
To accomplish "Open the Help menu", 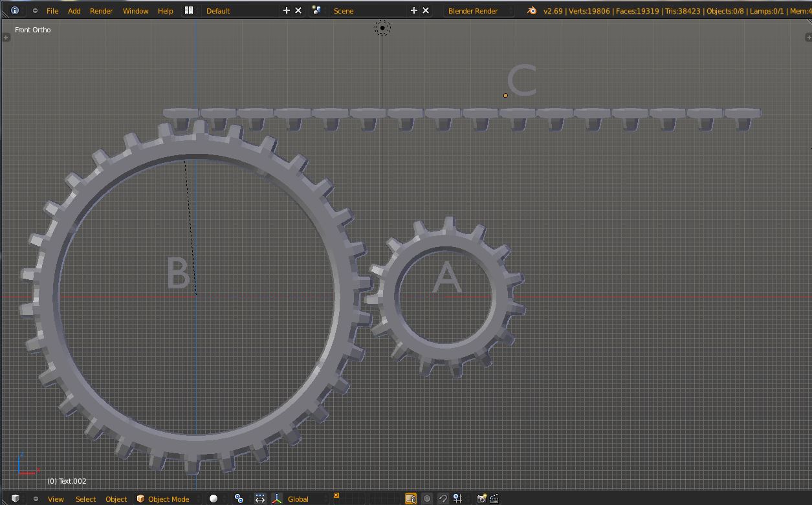I will tap(166, 10).
